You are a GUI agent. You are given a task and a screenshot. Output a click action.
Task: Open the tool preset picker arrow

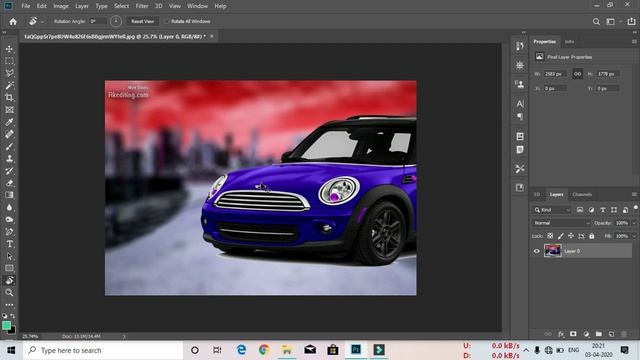click(42, 22)
